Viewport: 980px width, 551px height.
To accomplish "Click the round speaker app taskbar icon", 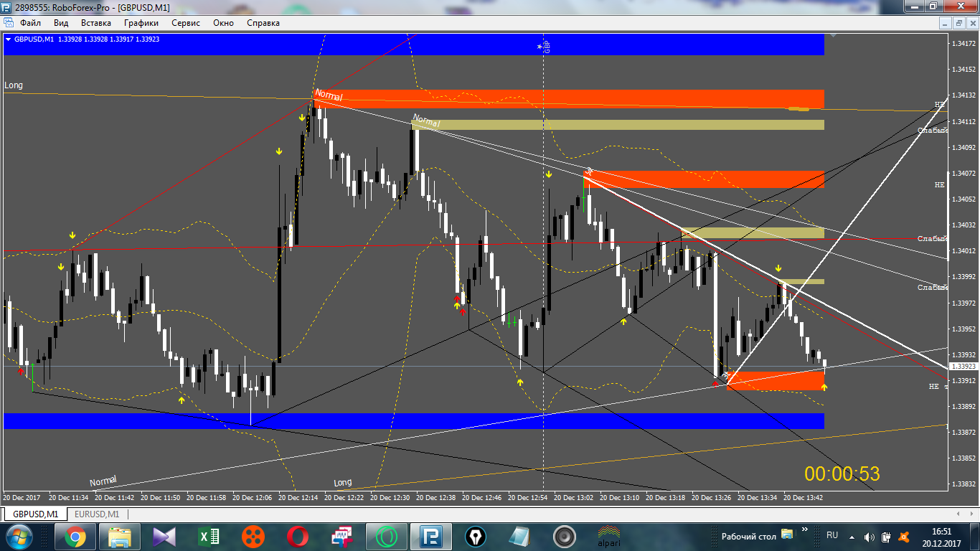I will click(565, 537).
